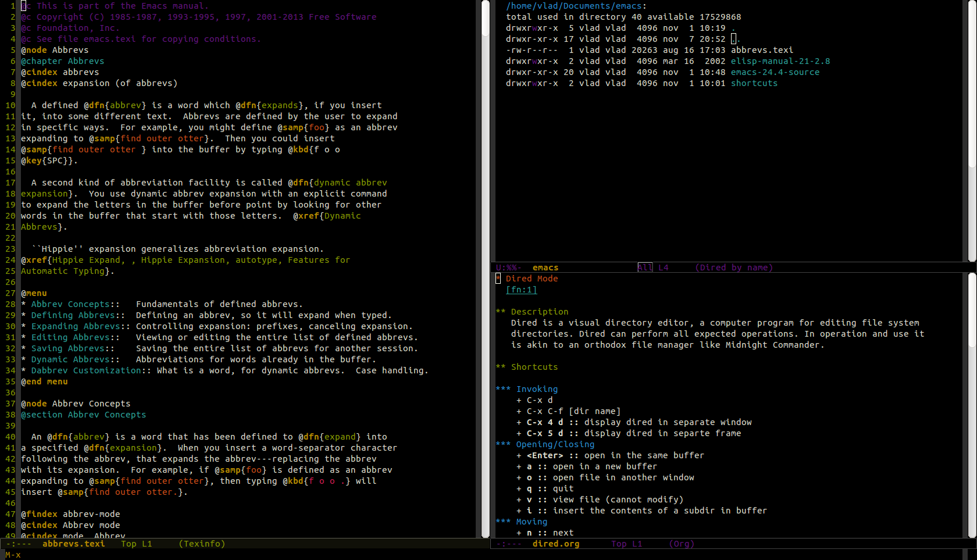
Task: Click the Copyright comment on line 2
Action: pyautogui.click(x=198, y=17)
